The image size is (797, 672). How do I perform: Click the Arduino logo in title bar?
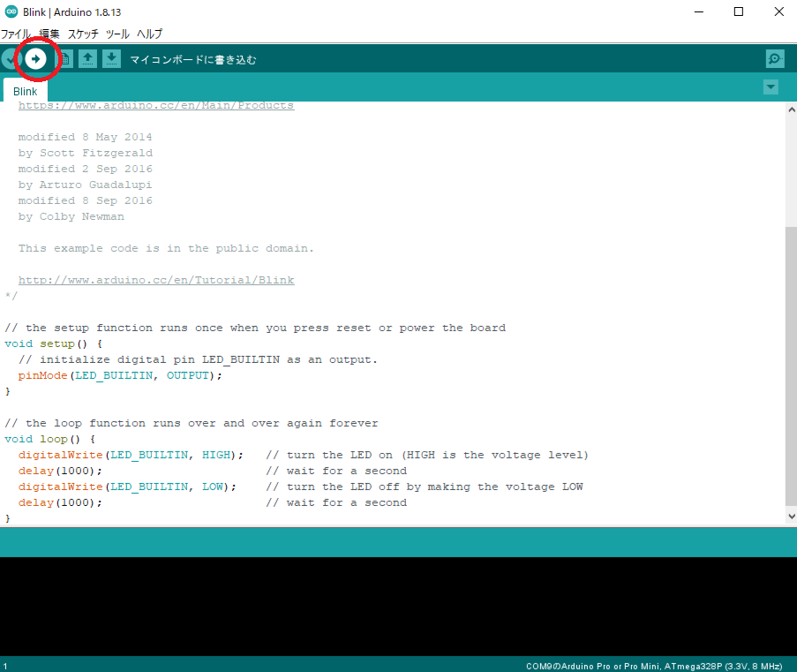coord(11,11)
